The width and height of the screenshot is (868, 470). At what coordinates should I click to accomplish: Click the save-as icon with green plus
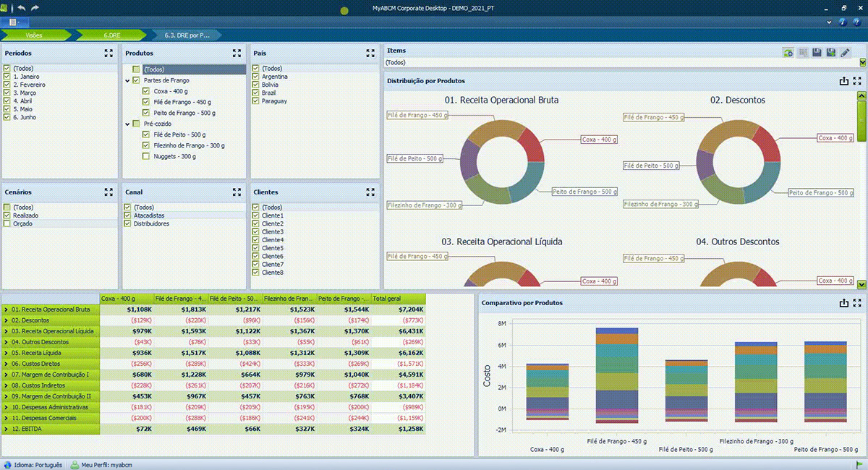(x=831, y=53)
